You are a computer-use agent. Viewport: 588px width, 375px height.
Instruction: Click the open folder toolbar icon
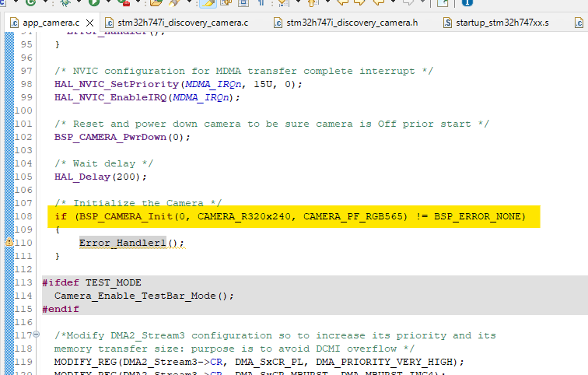point(156,2)
